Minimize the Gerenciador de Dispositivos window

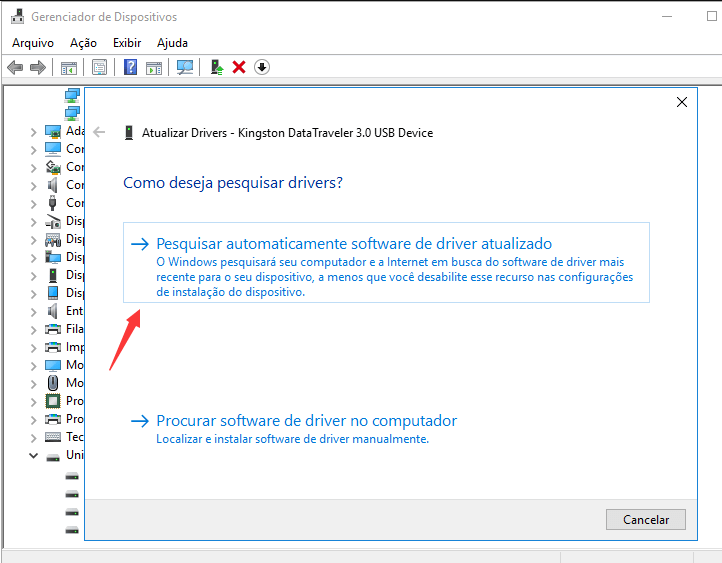pos(667,17)
